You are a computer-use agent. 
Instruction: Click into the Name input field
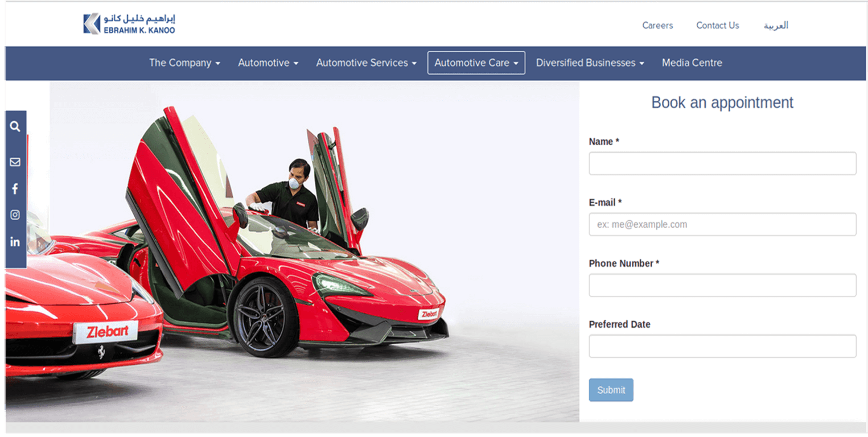point(722,164)
